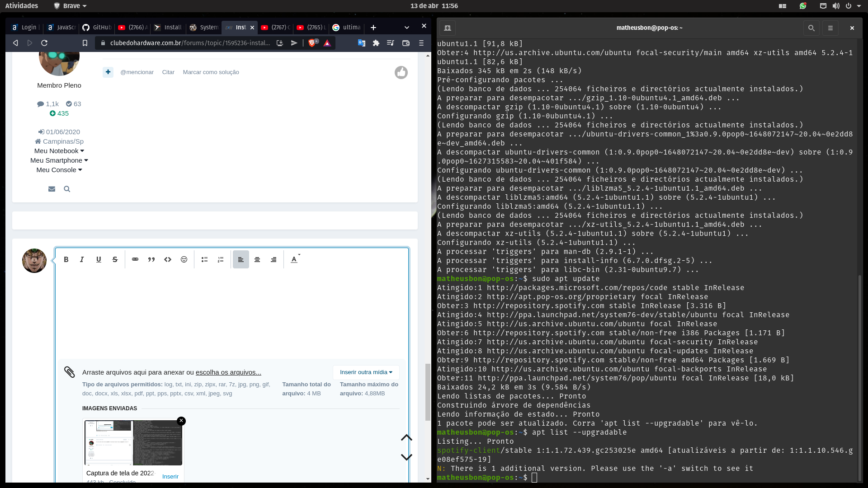Image resolution: width=868 pixels, height=488 pixels.
Task: Switch to the ultima Google tab
Action: click(347, 28)
